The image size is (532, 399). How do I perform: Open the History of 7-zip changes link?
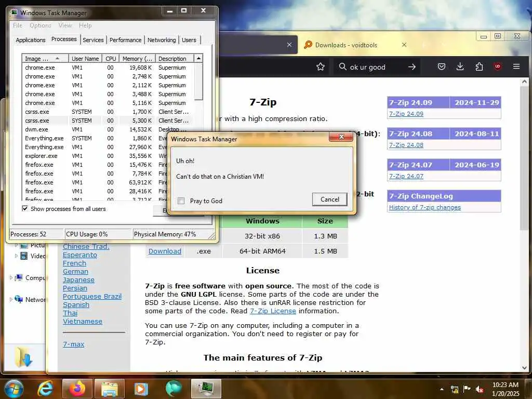coord(425,207)
